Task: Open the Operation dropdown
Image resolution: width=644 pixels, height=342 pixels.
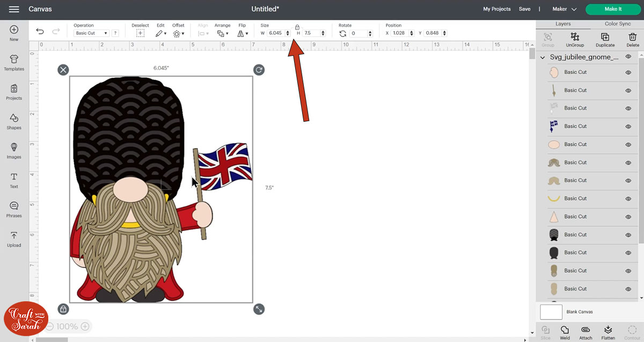Action: [x=91, y=33]
